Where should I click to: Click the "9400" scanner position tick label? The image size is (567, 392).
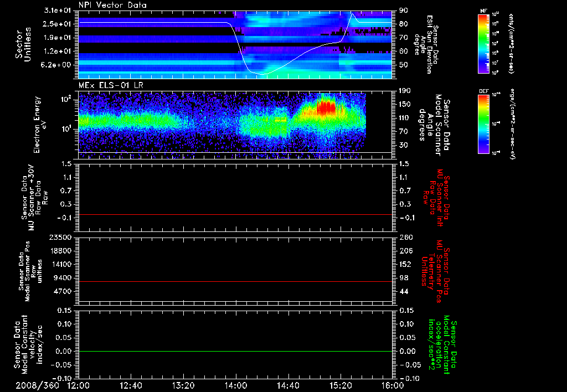63,278
